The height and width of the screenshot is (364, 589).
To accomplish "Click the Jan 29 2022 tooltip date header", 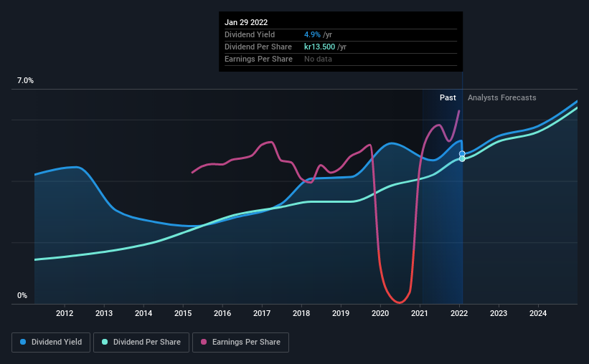I will point(246,22).
